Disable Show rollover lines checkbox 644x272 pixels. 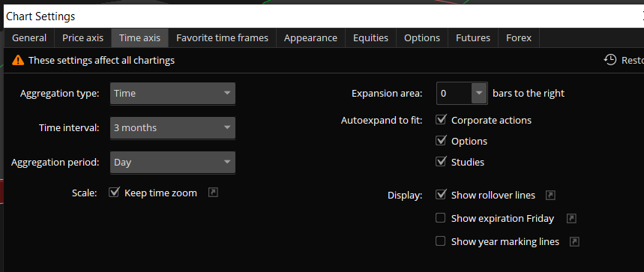[x=441, y=195]
